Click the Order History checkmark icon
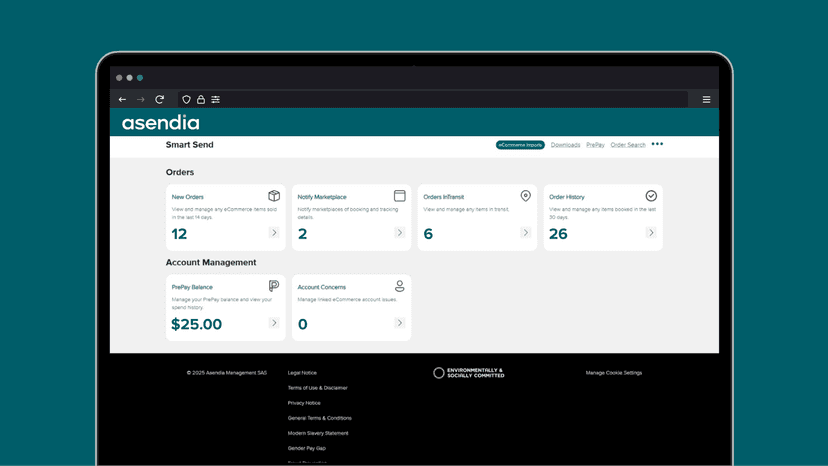This screenshot has height=466, width=828. (x=651, y=196)
